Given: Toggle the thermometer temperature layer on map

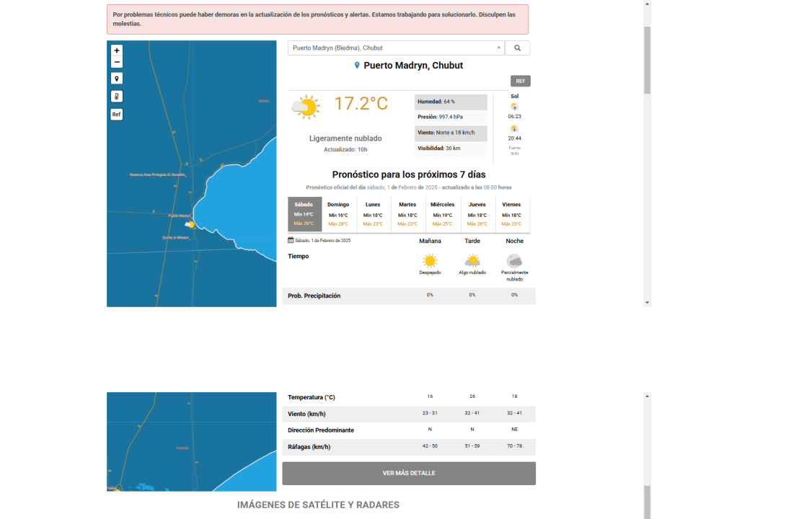Looking at the screenshot, I should click(x=117, y=97).
